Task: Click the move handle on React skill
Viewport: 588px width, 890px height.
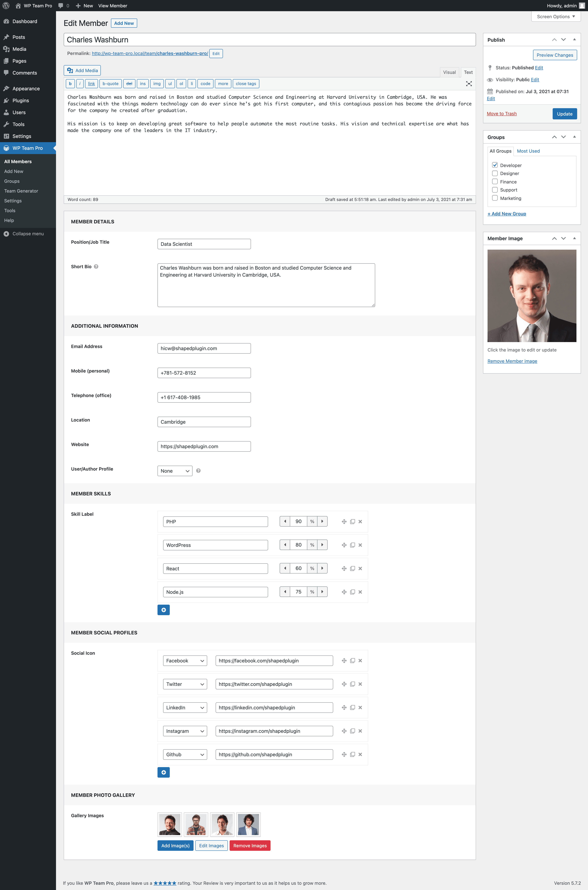Action: (344, 569)
